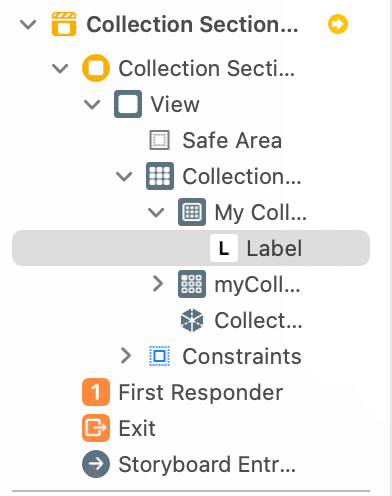392x496 pixels.
Task: Select the Exit item
Action: pyautogui.click(x=119, y=428)
